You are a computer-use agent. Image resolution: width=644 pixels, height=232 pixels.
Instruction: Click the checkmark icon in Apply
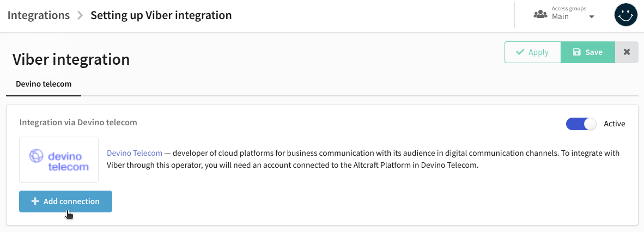(x=520, y=52)
